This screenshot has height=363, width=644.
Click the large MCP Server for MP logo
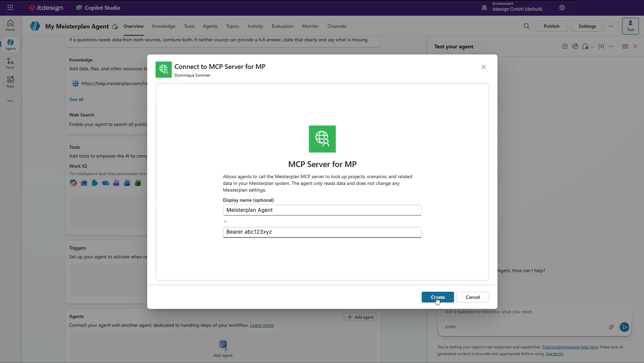tap(322, 139)
